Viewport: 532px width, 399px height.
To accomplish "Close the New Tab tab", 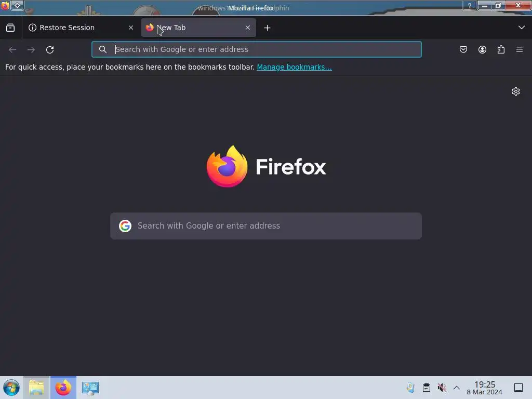I will (x=248, y=28).
